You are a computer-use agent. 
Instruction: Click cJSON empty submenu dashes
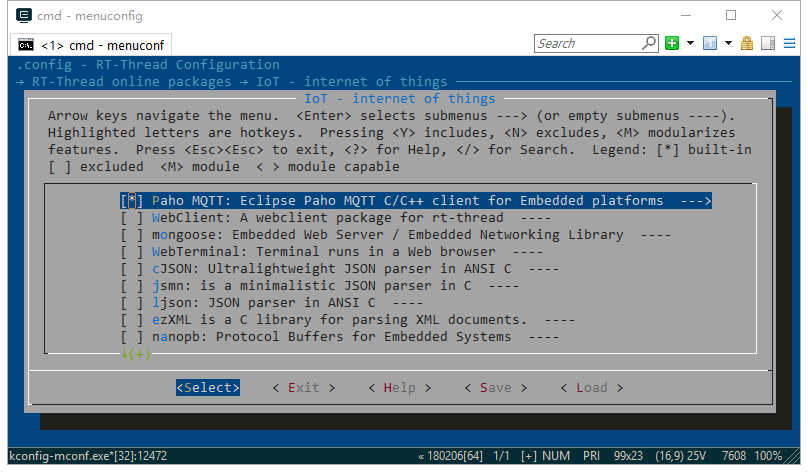[544, 268]
